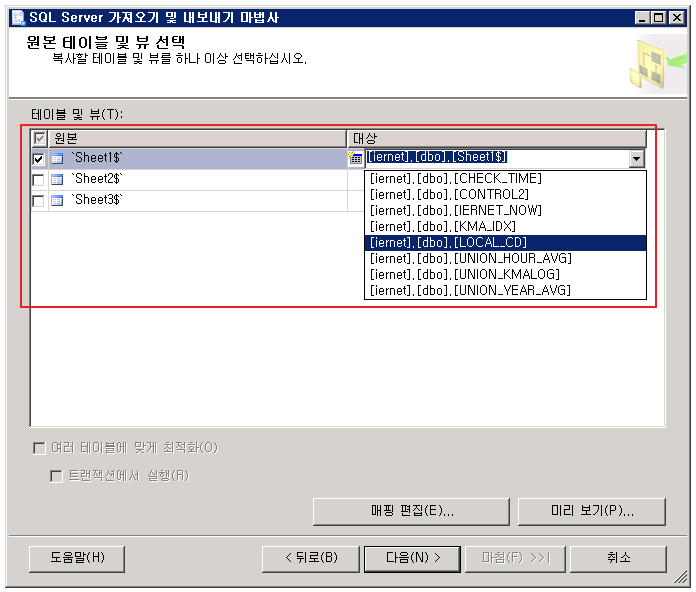This screenshot has width=696, height=592.
Task: Select [iernet].[dbo].[CHECK_TIME] from the list
Action: pos(505,178)
